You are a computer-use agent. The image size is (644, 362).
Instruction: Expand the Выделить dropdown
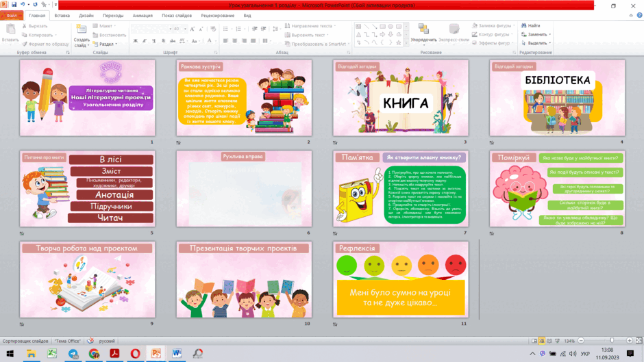point(550,43)
